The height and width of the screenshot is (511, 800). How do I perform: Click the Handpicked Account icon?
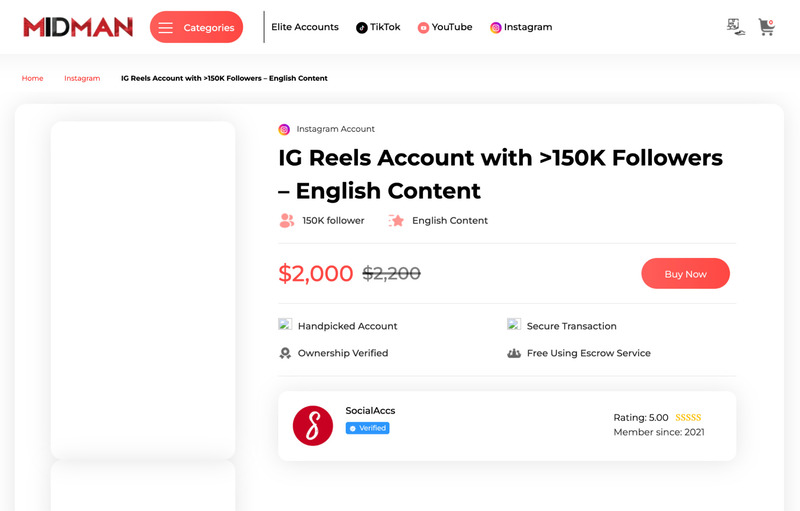click(x=285, y=325)
